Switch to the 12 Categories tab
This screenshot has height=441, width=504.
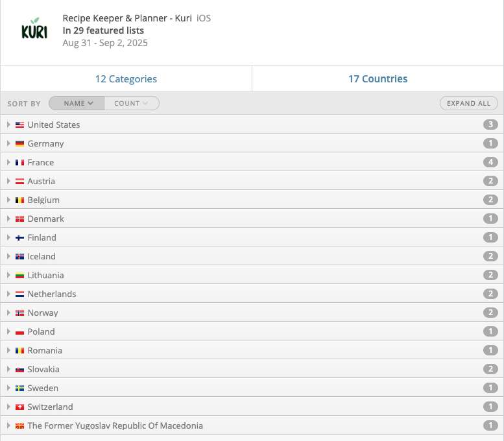(126, 78)
